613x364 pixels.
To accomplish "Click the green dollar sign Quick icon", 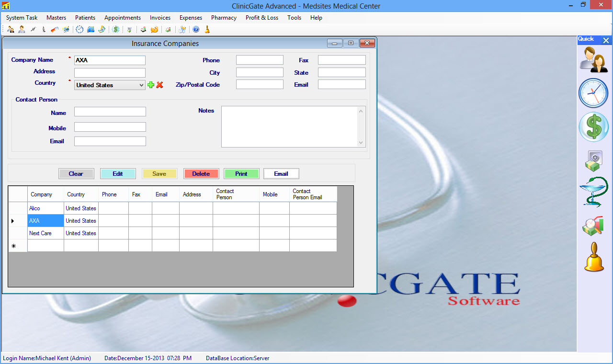I will [x=593, y=127].
